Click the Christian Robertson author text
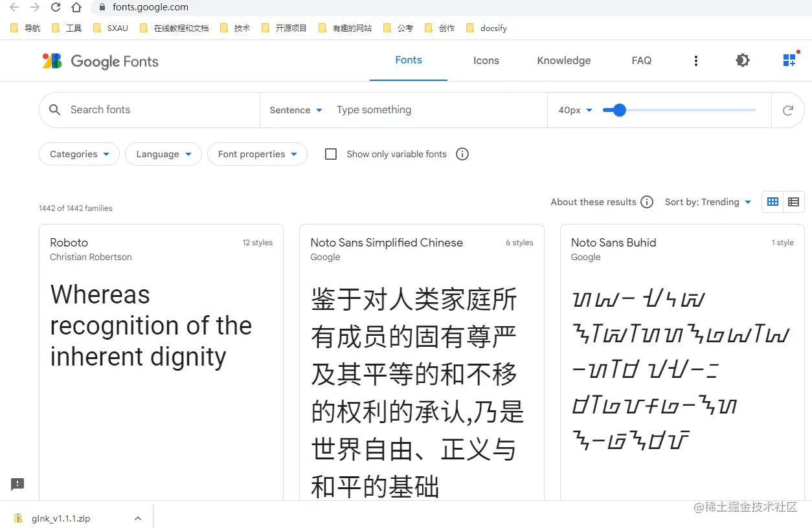 91,257
